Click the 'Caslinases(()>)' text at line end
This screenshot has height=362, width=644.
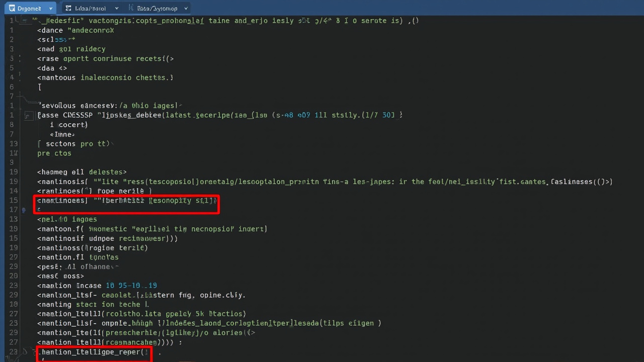click(x=582, y=182)
